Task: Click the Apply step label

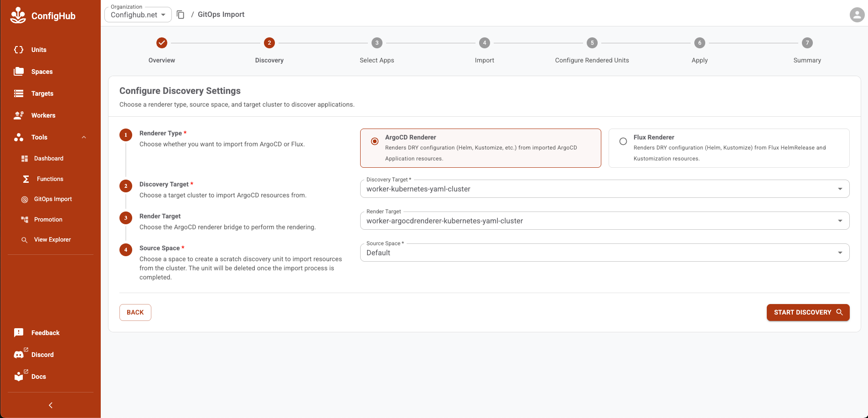Action: pos(700,60)
